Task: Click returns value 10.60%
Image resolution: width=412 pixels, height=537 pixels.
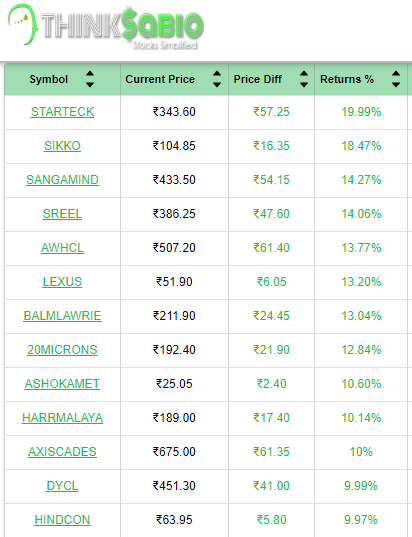Action: coord(361,384)
